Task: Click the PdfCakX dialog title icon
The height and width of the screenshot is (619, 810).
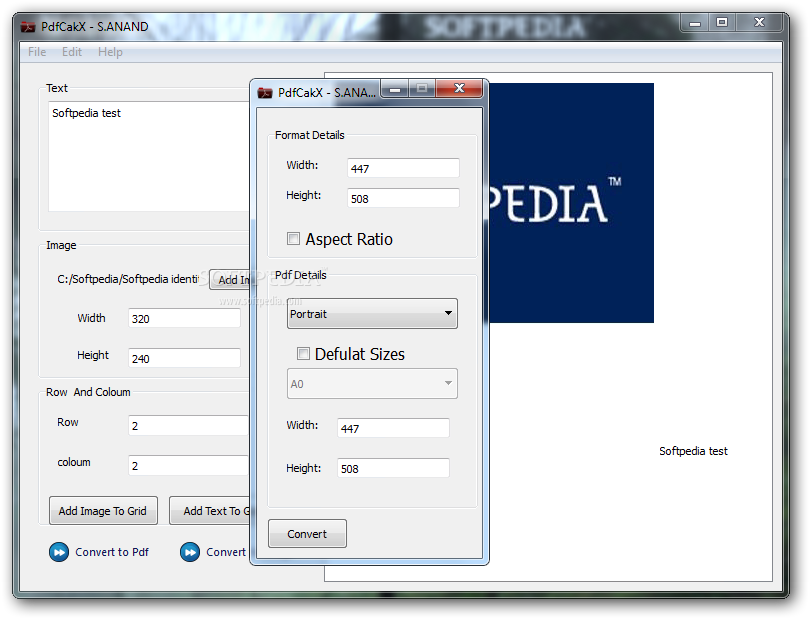Action: pyautogui.click(x=265, y=93)
